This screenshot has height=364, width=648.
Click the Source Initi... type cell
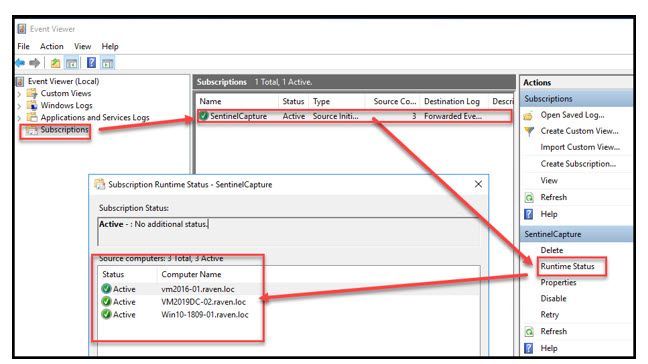pyautogui.click(x=336, y=116)
